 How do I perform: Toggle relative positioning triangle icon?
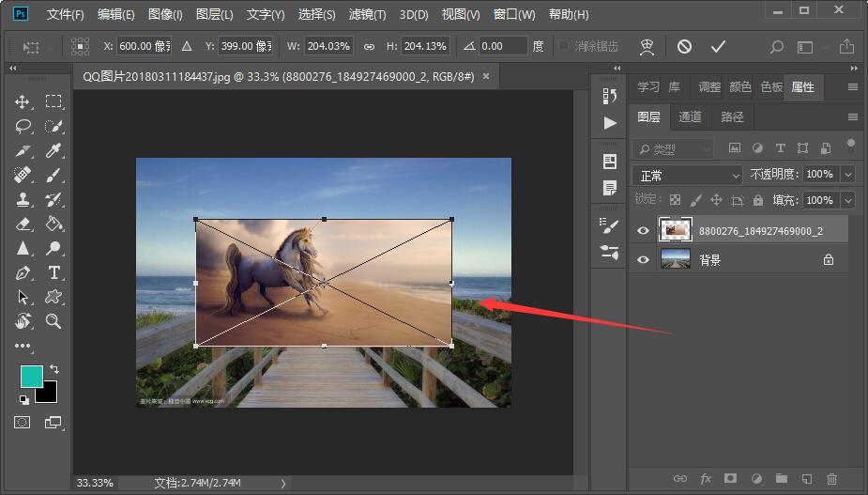(x=187, y=46)
